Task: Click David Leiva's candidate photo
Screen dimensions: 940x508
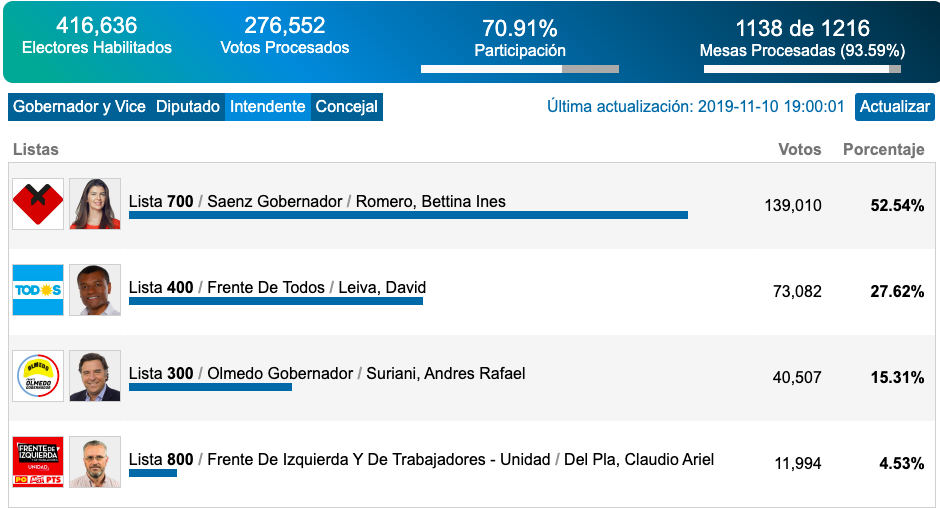Action: [95, 290]
